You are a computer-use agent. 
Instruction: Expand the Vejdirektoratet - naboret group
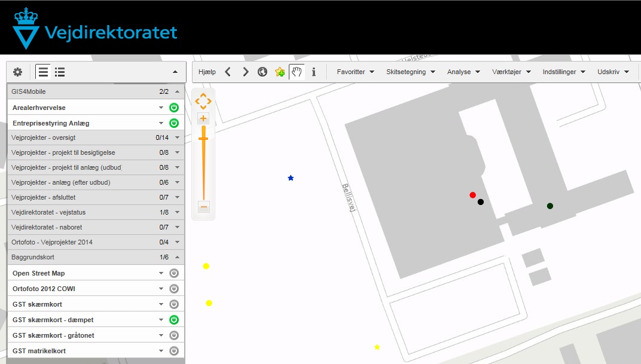pos(177,227)
